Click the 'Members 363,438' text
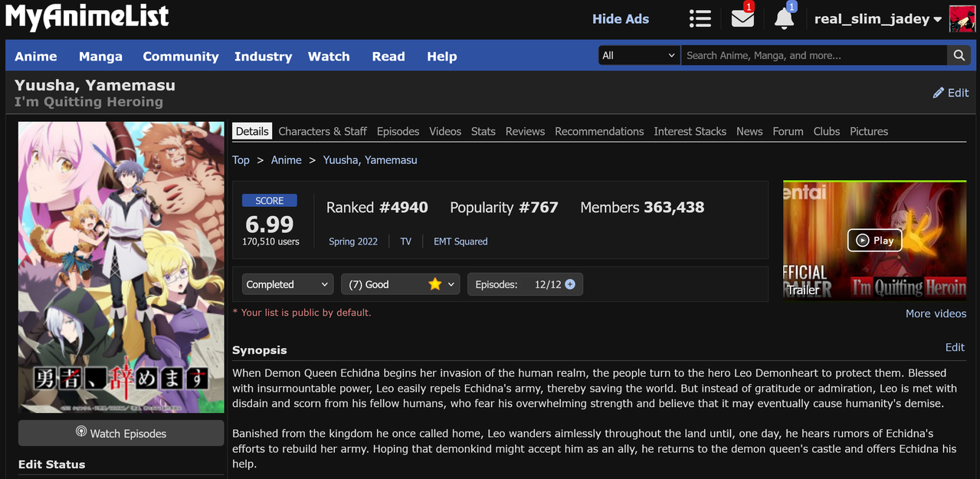 (x=642, y=207)
